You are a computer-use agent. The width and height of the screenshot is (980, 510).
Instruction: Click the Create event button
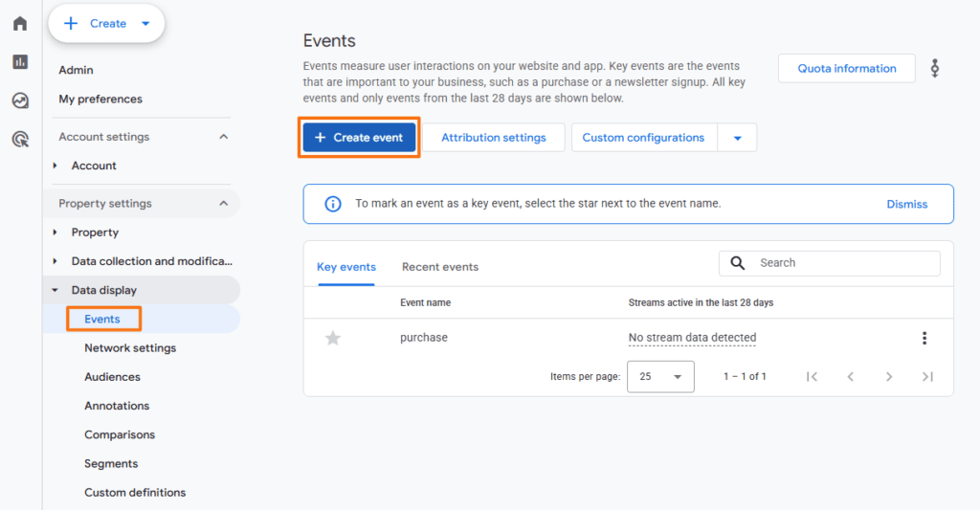click(x=360, y=138)
